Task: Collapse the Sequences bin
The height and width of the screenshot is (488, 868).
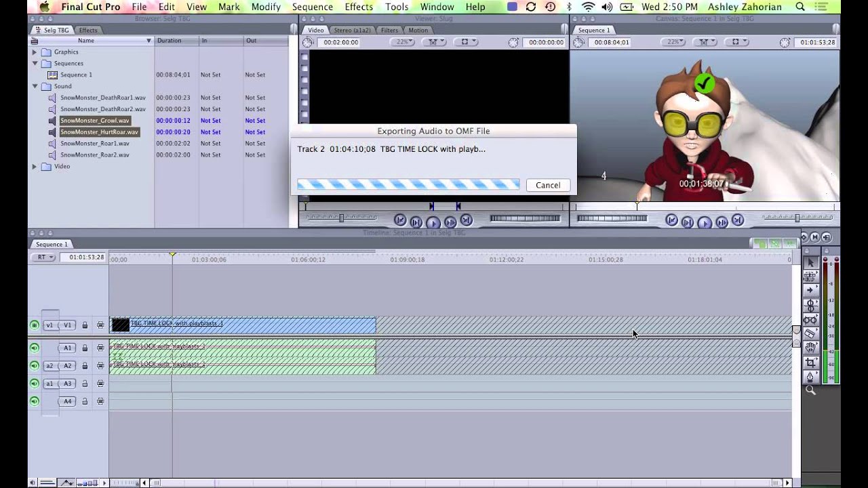Action: coord(35,64)
